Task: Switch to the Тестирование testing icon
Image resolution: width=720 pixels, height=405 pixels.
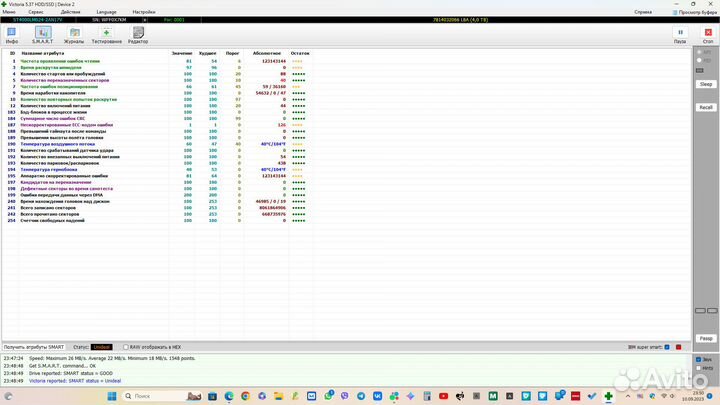Action: click(x=106, y=35)
